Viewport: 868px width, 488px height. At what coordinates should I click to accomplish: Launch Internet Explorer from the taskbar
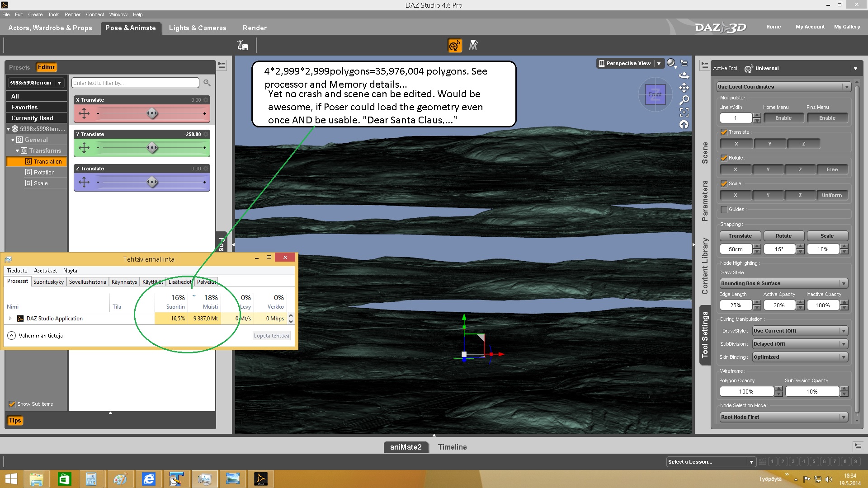(148, 479)
